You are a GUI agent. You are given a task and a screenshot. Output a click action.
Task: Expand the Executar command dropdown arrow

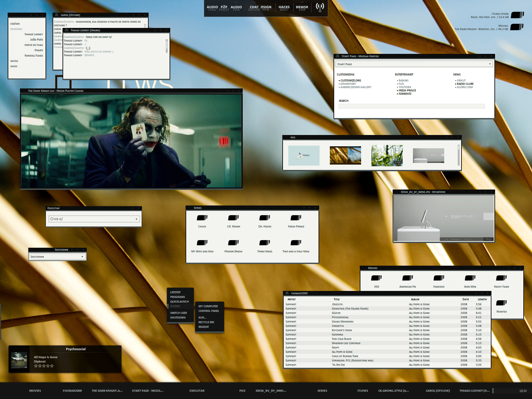tap(136, 219)
